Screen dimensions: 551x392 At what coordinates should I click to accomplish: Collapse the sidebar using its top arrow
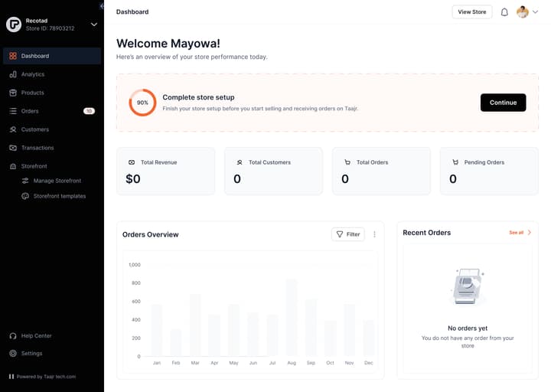coord(102,6)
